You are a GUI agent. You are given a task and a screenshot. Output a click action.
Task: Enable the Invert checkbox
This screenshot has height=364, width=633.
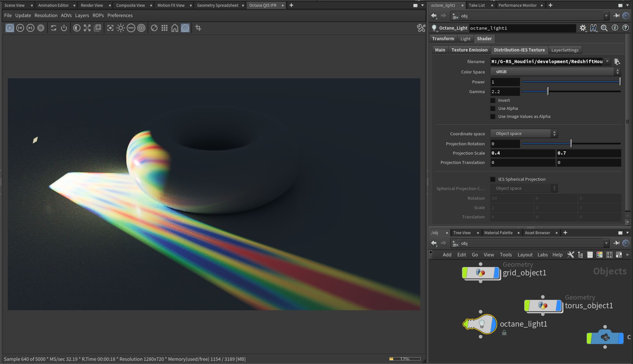point(493,101)
